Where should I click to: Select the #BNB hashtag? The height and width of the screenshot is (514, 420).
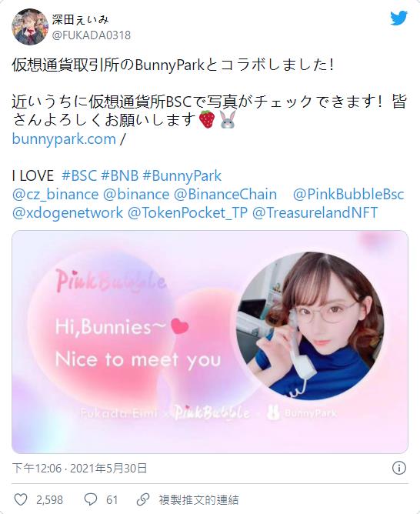(x=120, y=176)
